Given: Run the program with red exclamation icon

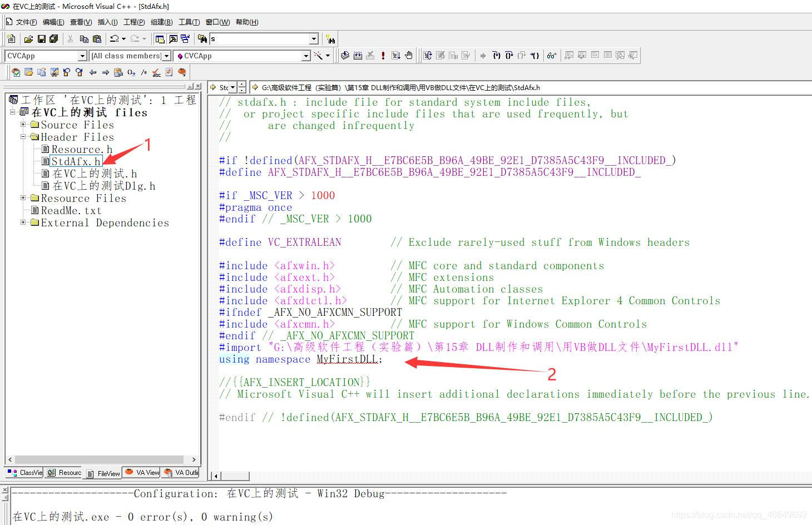Looking at the screenshot, I should point(383,56).
